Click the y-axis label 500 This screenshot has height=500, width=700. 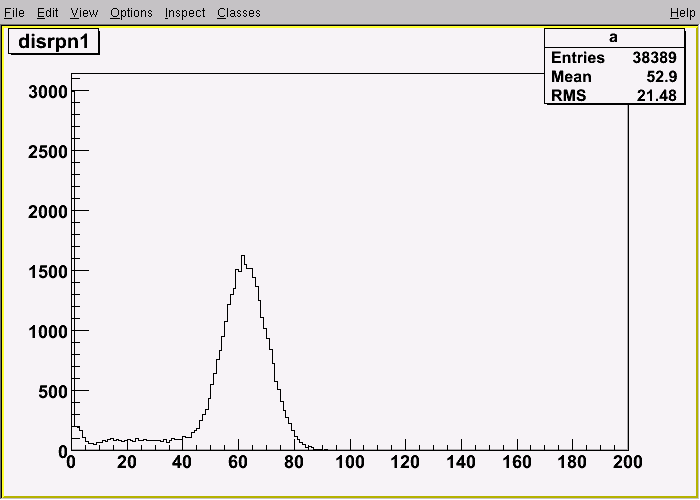pyautogui.click(x=53, y=392)
